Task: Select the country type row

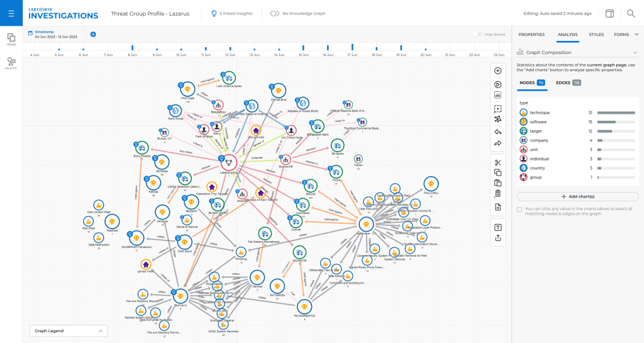Action: [x=577, y=168]
